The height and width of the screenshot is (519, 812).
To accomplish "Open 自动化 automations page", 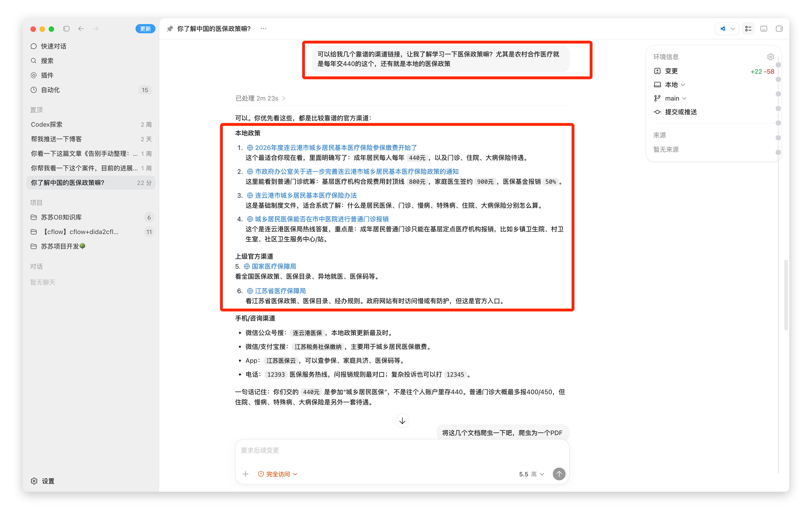I will click(x=91, y=90).
